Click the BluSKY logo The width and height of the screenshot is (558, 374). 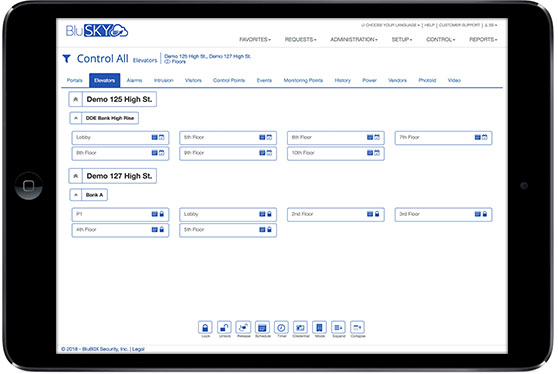[96, 31]
